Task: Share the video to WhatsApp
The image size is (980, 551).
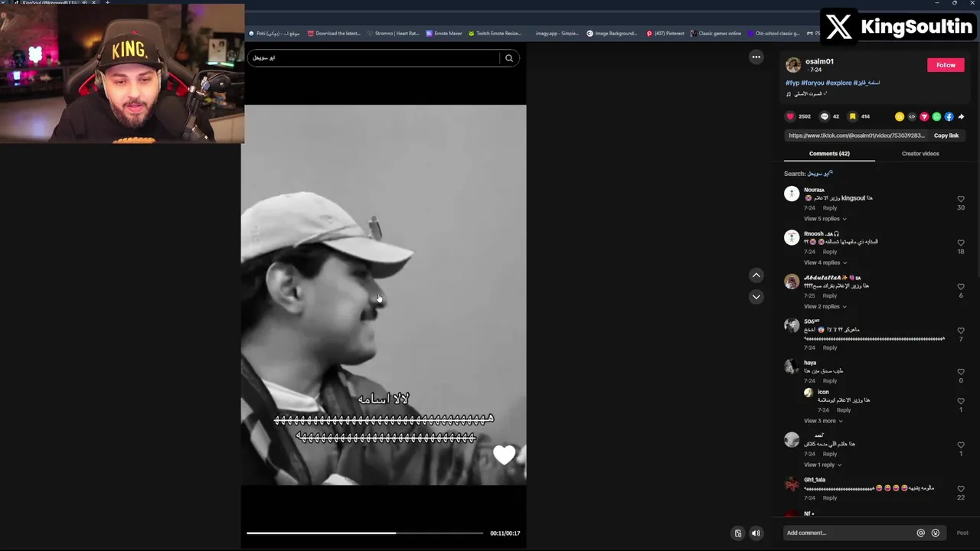Action: coord(936,116)
